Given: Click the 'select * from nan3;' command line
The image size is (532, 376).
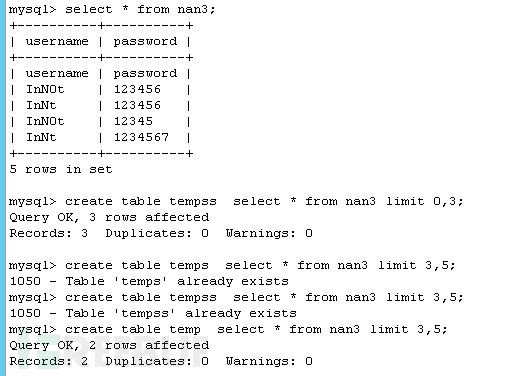Looking at the screenshot, I should pos(112,10).
